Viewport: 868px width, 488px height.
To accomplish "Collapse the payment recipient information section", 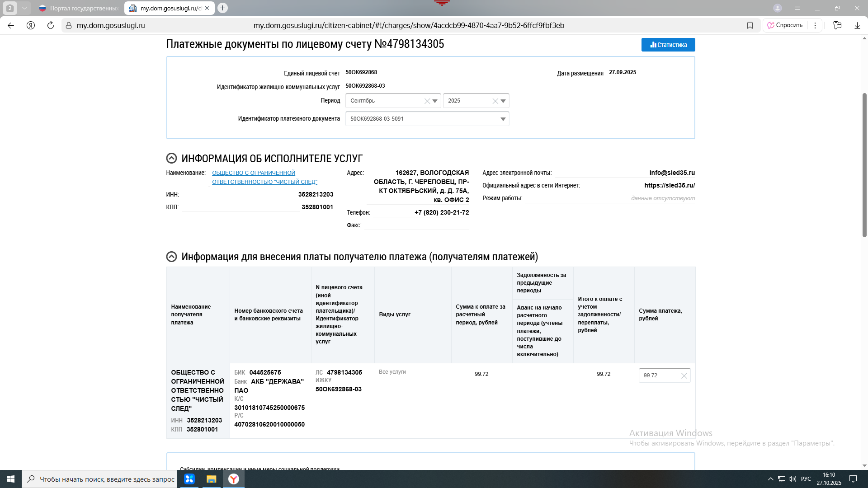I will point(171,257).
